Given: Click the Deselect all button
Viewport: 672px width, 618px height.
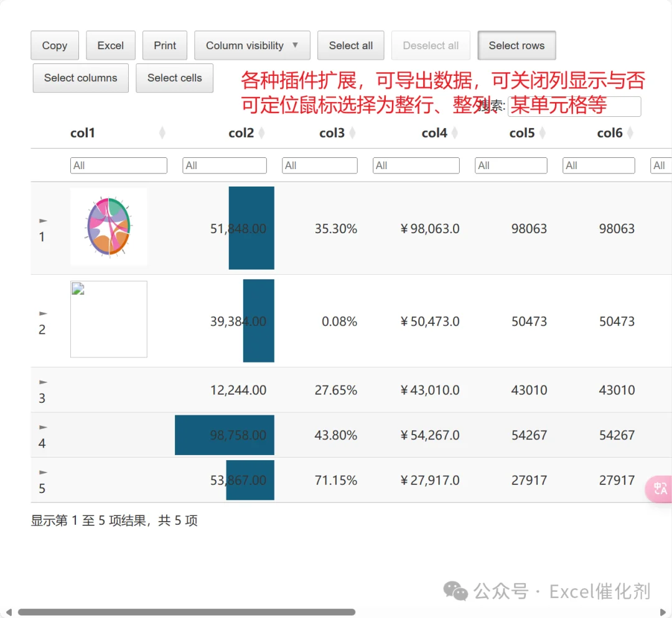Looking at the screenshot, I should point(431,45).
